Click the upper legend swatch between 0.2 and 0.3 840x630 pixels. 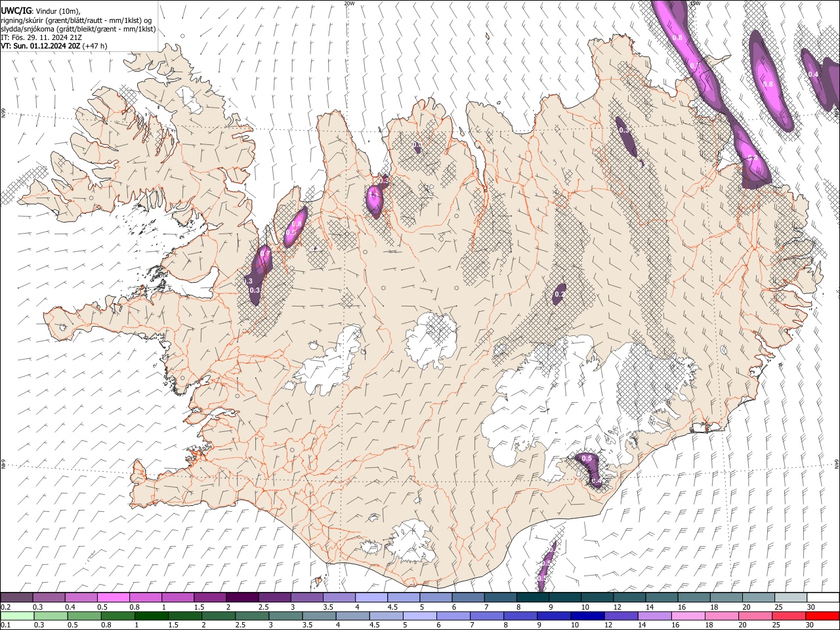[x=16, y=598]
